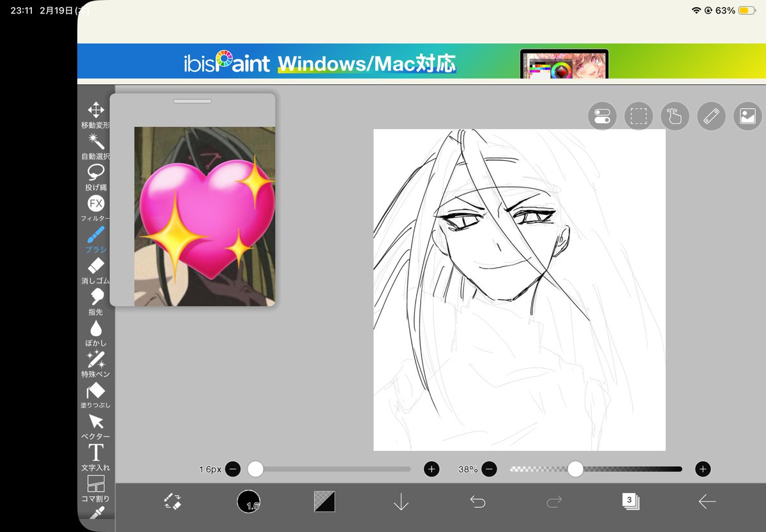This screenshot has height=532, width=766.
Task: Select the Transform (移動変形) tool
Action: coord(96,115)
